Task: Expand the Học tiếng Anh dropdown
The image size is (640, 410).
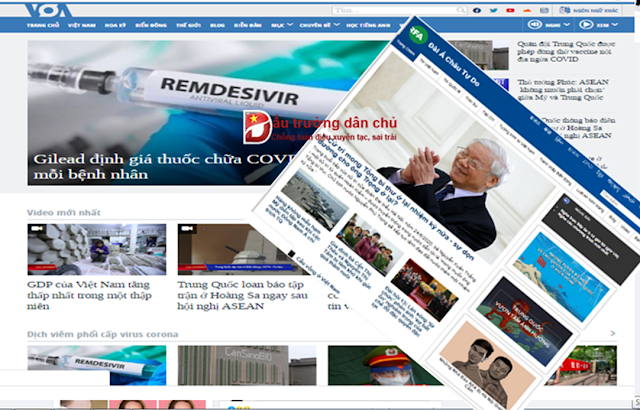Action: click(367, 23)
